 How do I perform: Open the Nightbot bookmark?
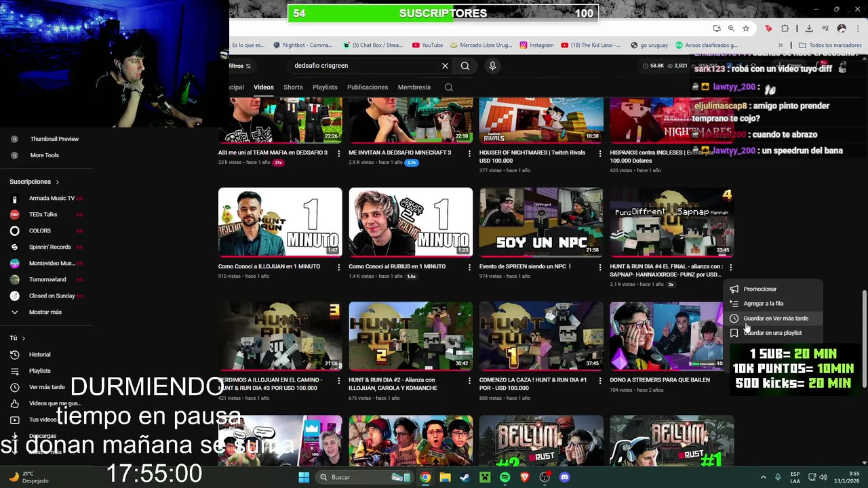pos(302,45)
